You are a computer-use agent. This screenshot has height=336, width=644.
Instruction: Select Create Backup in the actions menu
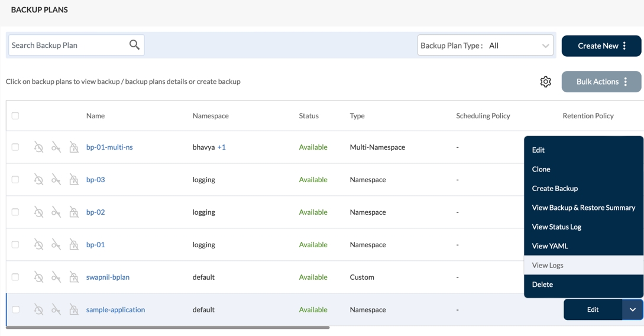pyautogui.click(x=554, y=188)
